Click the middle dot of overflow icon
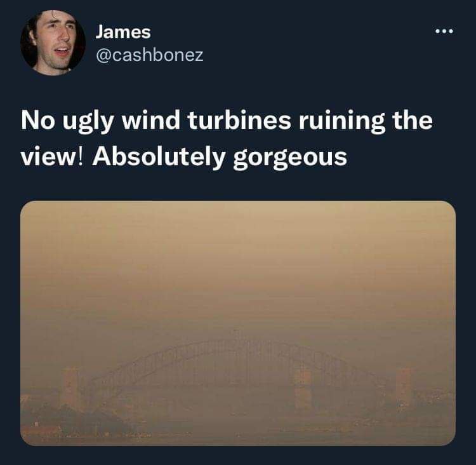This screenshot has height=465, width=476. [x=444, y=31]
